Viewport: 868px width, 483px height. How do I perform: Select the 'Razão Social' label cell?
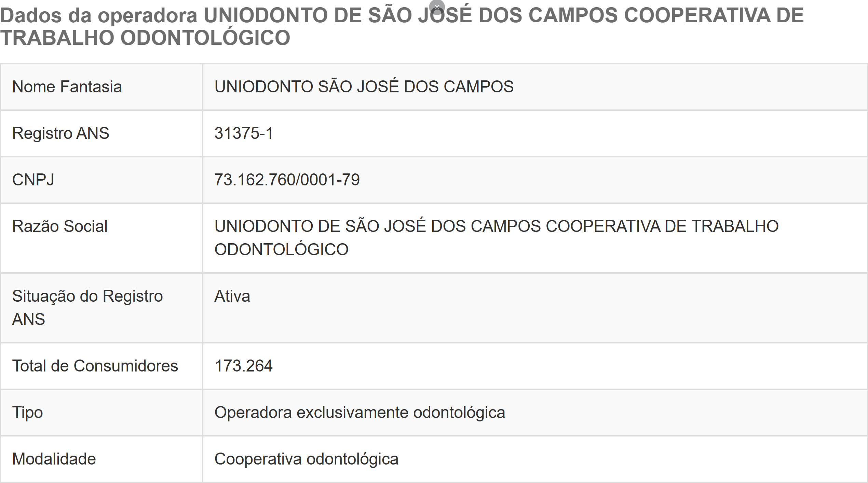pos(60,226)
